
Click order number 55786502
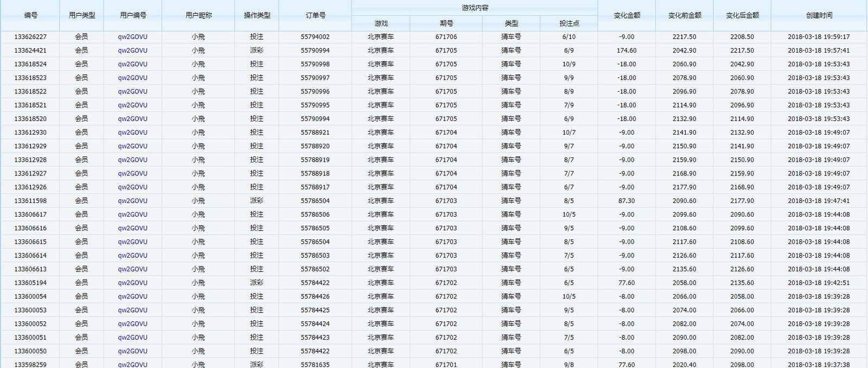[315, 269]
